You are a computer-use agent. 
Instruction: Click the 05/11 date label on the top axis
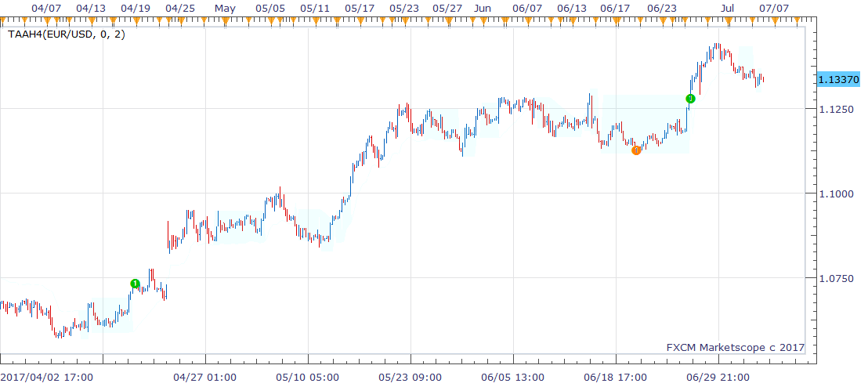pyautogui.click(x=315, y=9)
